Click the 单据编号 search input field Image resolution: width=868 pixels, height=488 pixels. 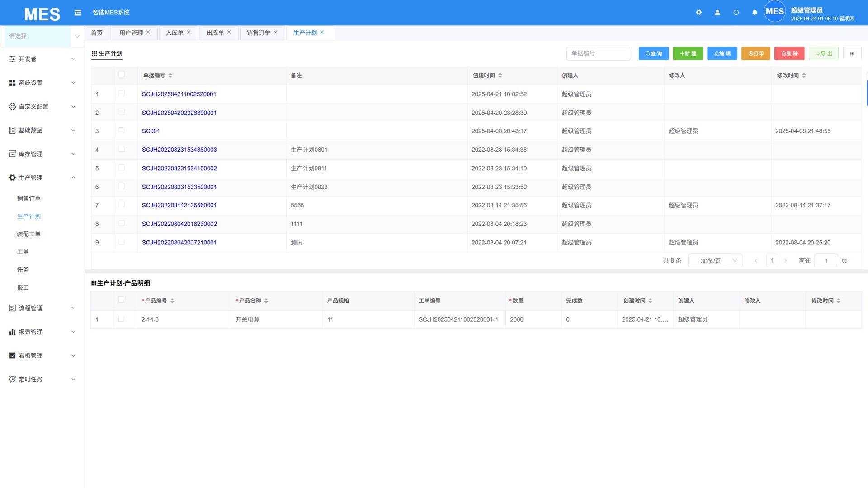(598, 53)
